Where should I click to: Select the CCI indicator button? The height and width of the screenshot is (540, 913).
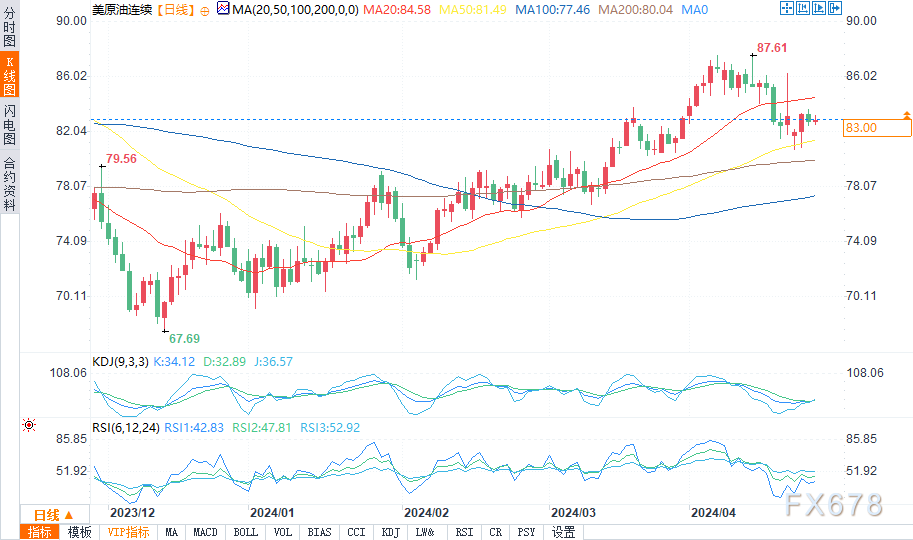click(356, 532)
